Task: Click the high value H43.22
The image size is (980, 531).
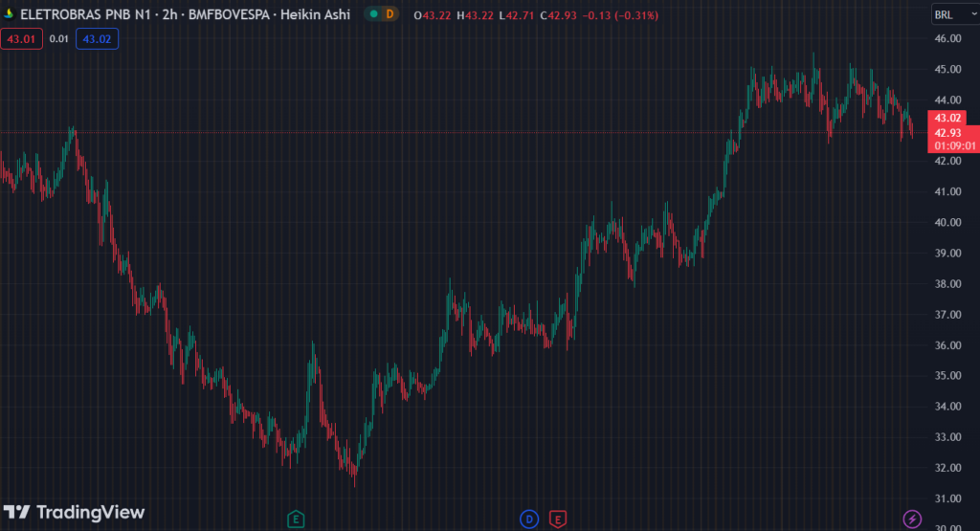Action: tap(475, 15)
